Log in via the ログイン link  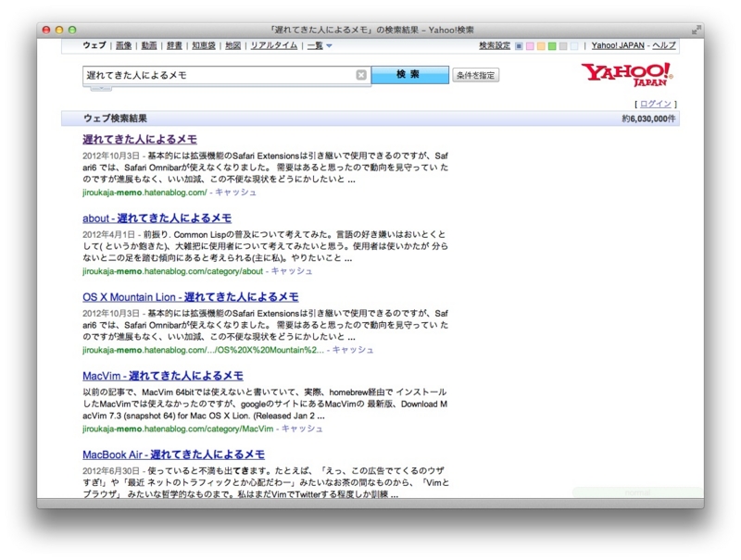pyautogui.click(x=655, y=103)
